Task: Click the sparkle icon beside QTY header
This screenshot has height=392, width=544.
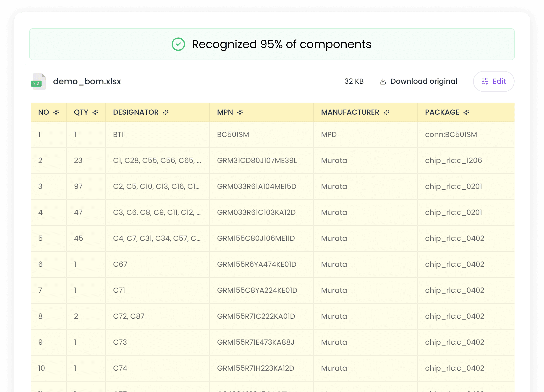Action: coord(95,112)
